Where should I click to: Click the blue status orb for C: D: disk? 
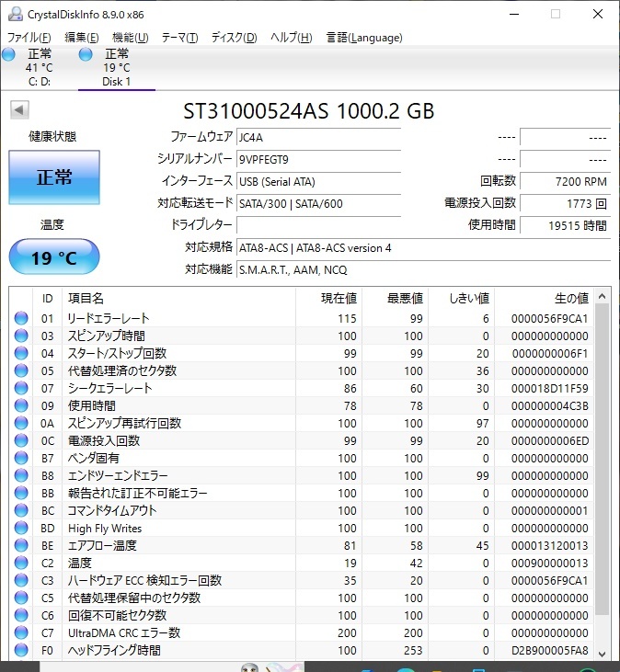[x=8, y=54]
